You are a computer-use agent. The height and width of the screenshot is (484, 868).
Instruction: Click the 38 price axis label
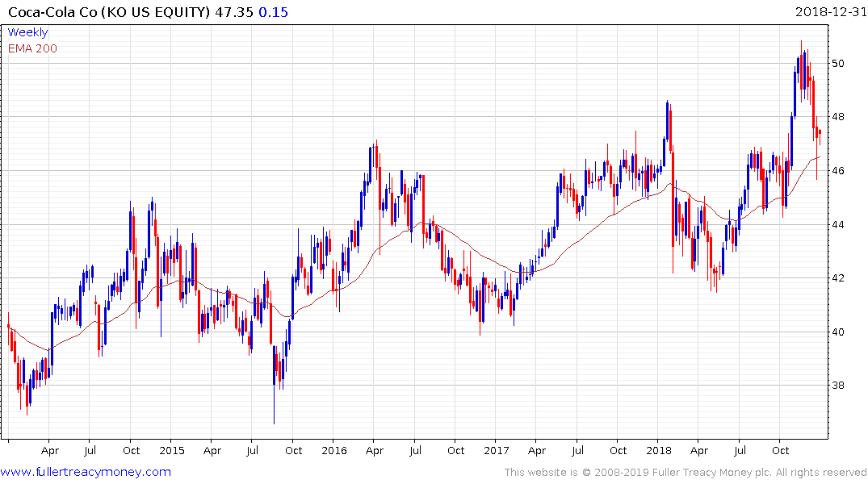(x=837, y=385)
